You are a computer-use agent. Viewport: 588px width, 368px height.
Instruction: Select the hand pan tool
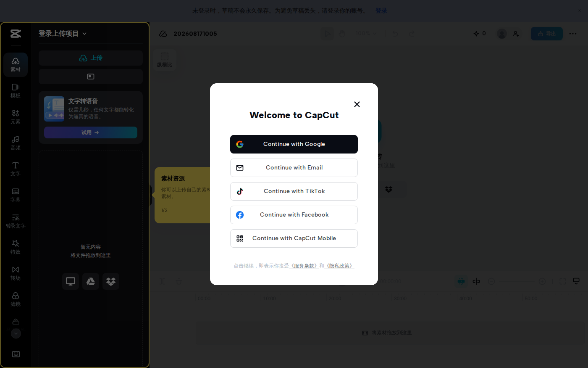click(342, 34)
